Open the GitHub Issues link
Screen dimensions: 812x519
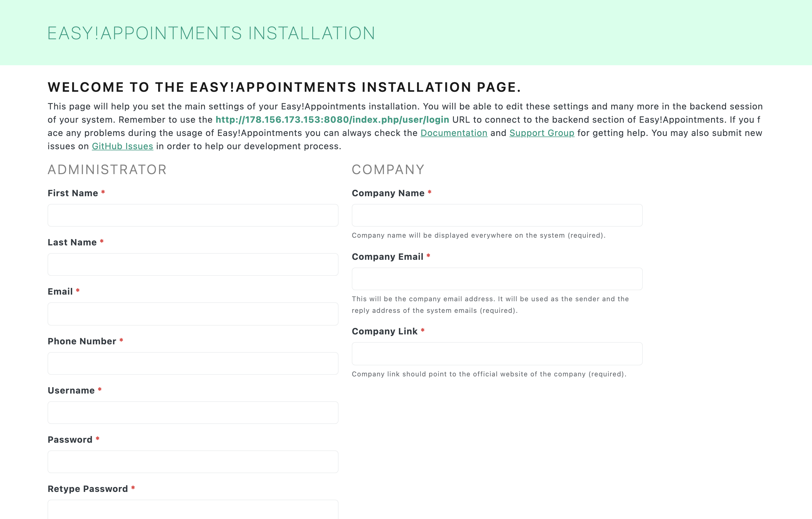tap(123, 146)
